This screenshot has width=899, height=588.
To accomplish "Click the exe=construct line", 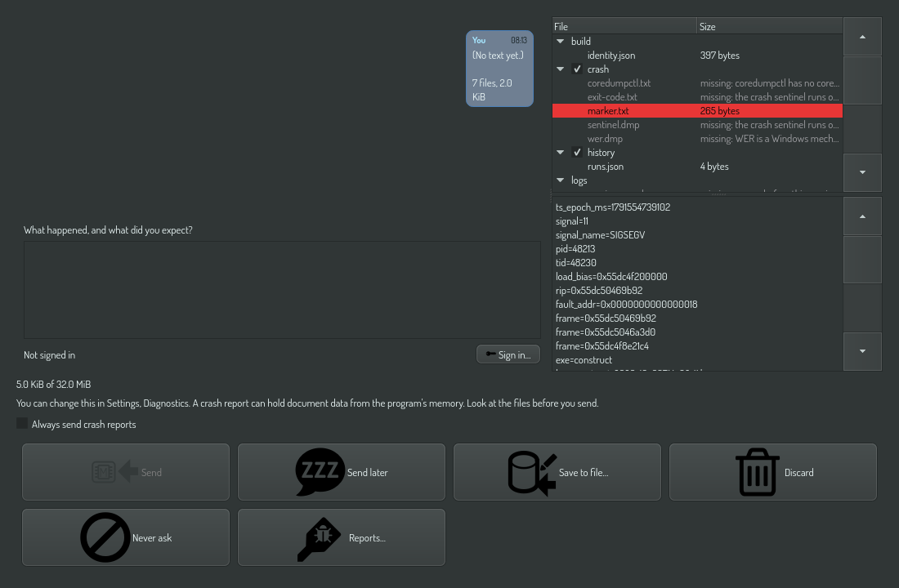I will [584, 360].
